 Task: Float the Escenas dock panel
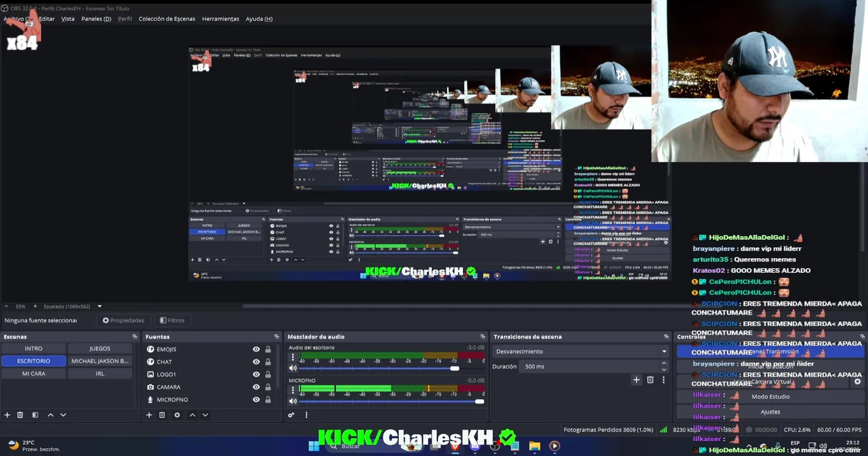coord(134,337)
